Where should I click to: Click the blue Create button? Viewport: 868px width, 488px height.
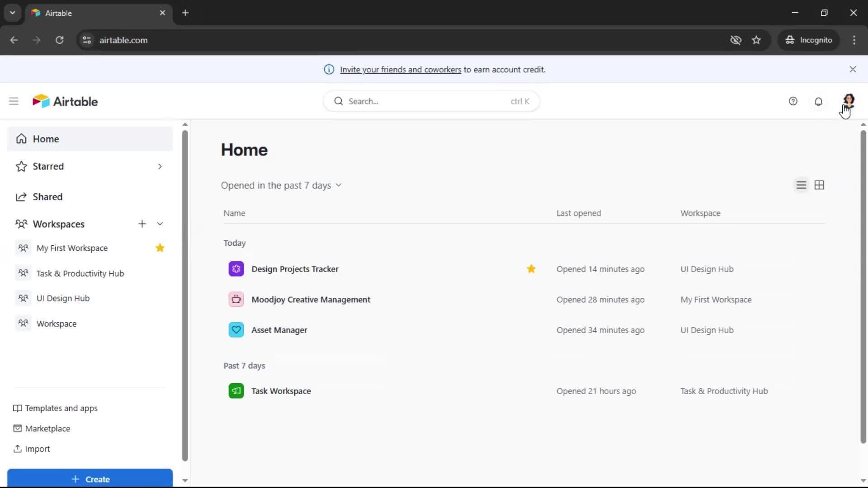(90, 479)
